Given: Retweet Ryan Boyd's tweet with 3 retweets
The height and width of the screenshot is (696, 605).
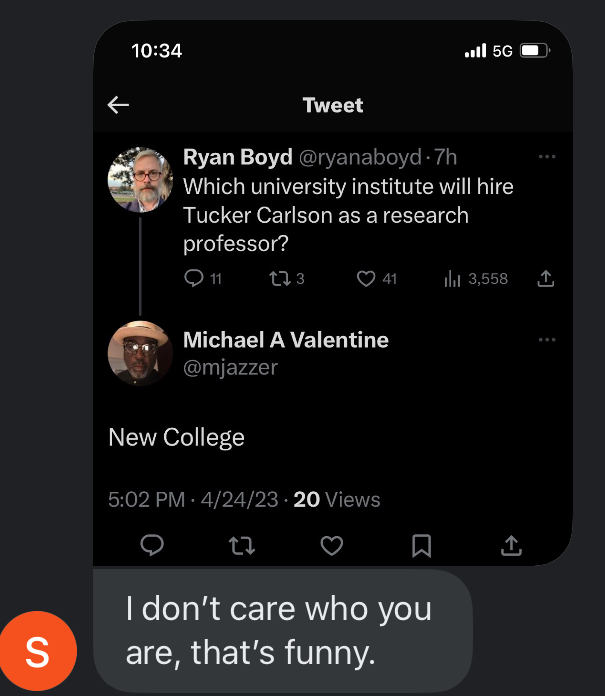Looking at the screenshot, I should (x=279, y=279).
